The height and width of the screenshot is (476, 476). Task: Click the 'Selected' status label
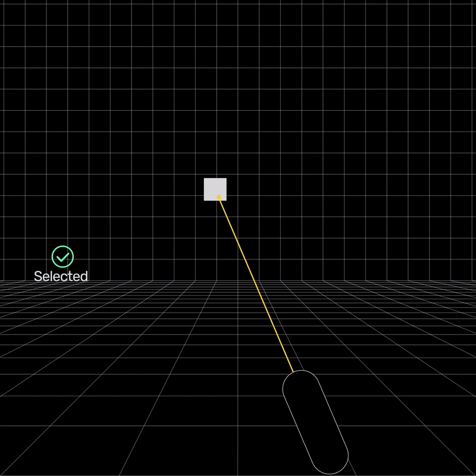point(61,276)
